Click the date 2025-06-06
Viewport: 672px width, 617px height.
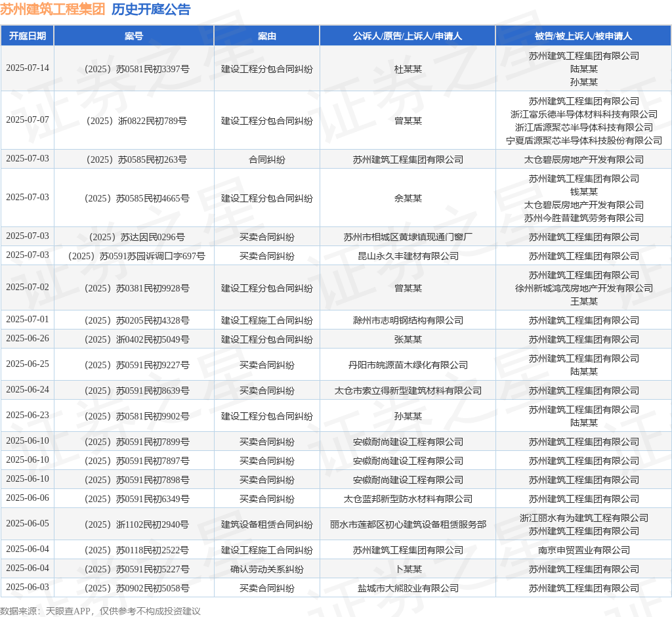pos(28,498)
